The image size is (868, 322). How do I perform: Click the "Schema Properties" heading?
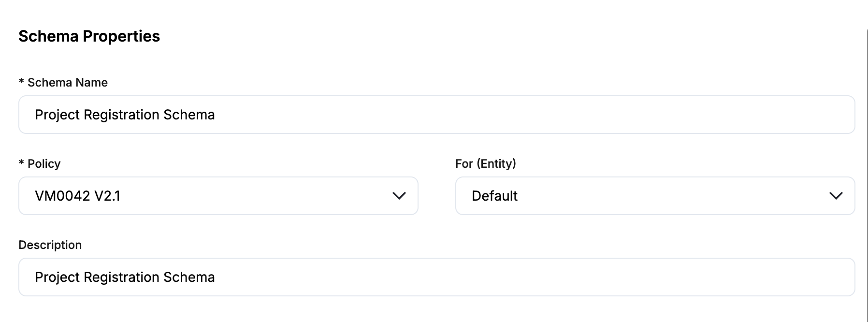89,36
